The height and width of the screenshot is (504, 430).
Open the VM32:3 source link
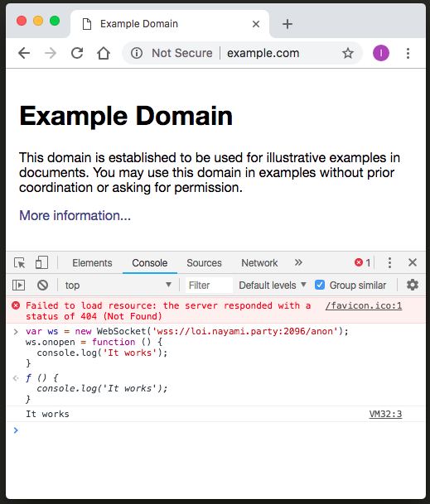click(385, 414)
